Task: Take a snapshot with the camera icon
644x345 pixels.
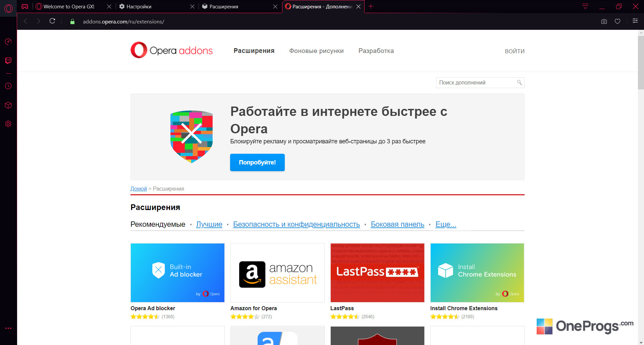Action: point(604,21)
